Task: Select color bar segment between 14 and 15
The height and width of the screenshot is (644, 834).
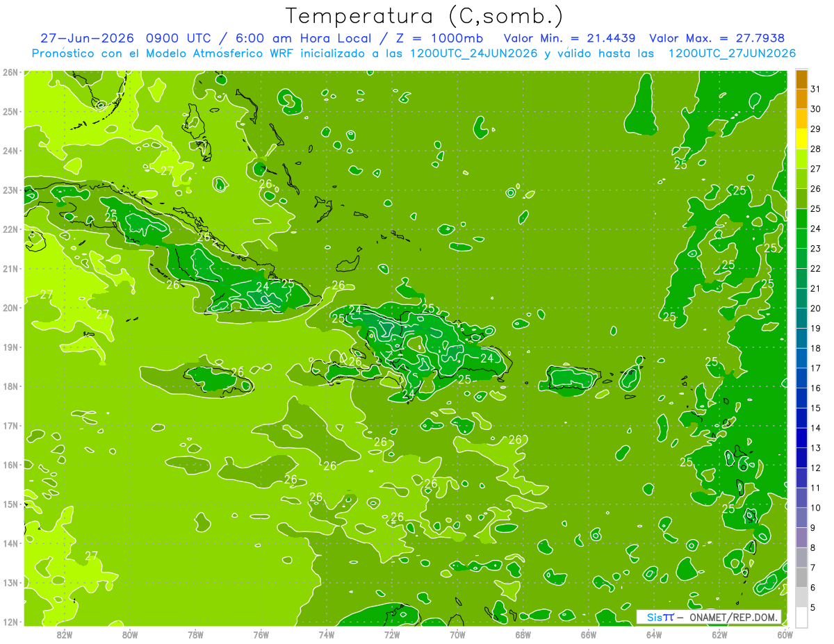Action: (801, 418)
